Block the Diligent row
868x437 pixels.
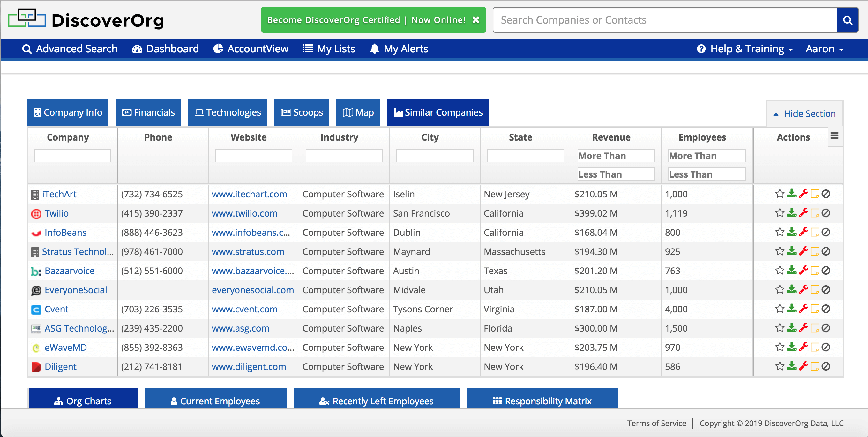[826, 366]
